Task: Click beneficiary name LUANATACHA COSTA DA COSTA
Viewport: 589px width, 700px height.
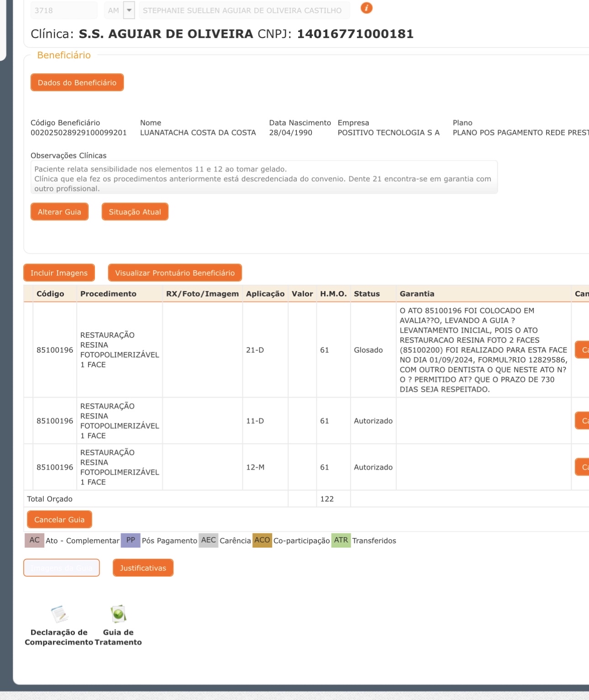Action: pyautogui.click(x=198, y=133)
